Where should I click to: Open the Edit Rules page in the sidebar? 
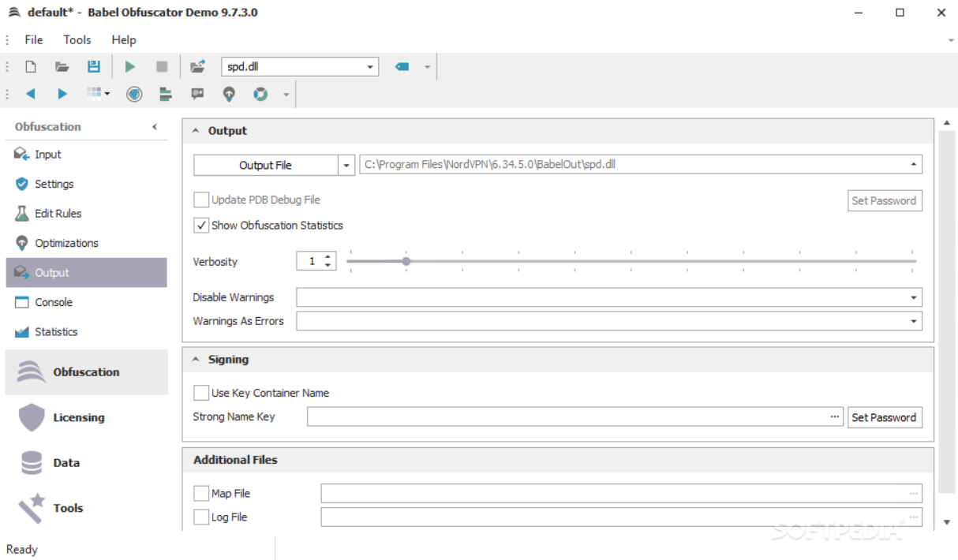(86, 214)
